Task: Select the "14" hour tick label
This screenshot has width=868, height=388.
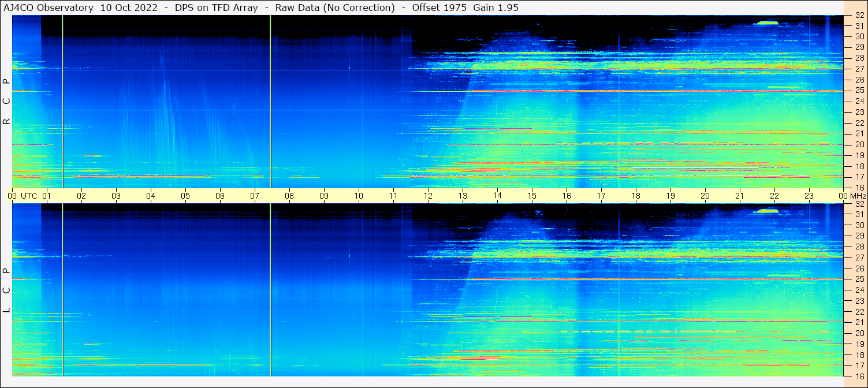Action: [497, 196]
